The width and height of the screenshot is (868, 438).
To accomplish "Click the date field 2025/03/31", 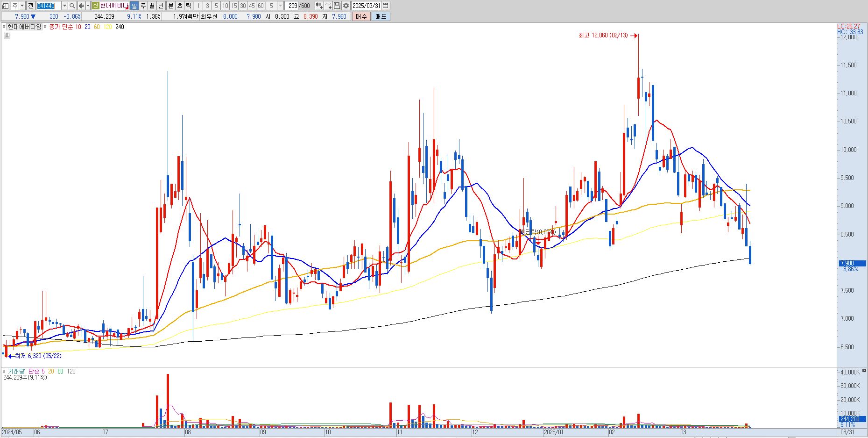I will click(366, 6).
